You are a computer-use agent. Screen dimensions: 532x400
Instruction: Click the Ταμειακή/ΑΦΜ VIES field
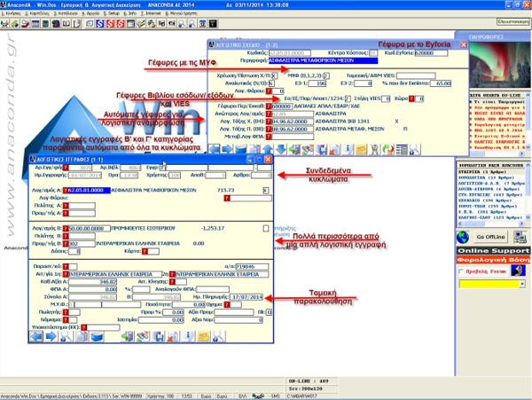(x=416, y=75)
